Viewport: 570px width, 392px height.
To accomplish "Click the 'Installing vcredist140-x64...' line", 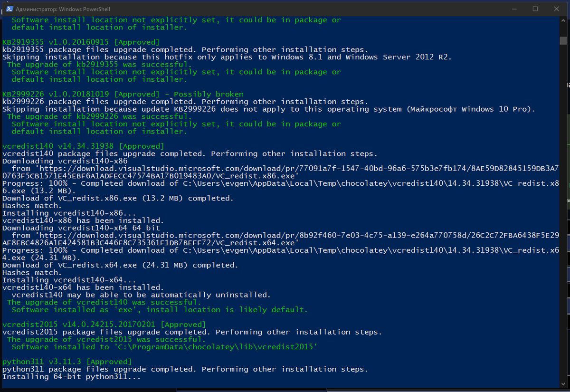I will (x=69, y=280).
